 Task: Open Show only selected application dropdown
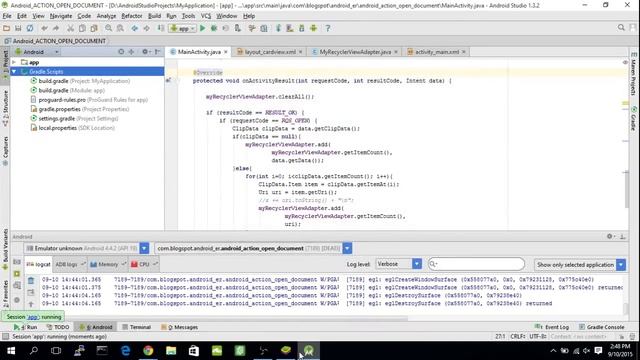coord(580,264)
